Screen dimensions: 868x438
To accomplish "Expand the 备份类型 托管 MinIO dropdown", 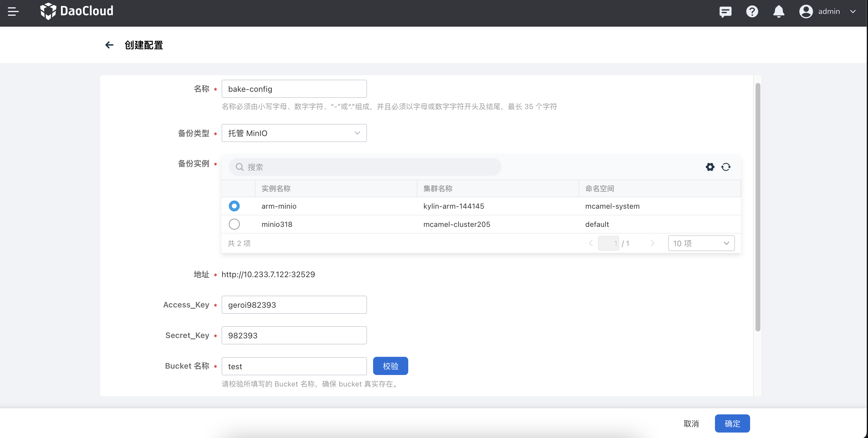I will point(294,133).
